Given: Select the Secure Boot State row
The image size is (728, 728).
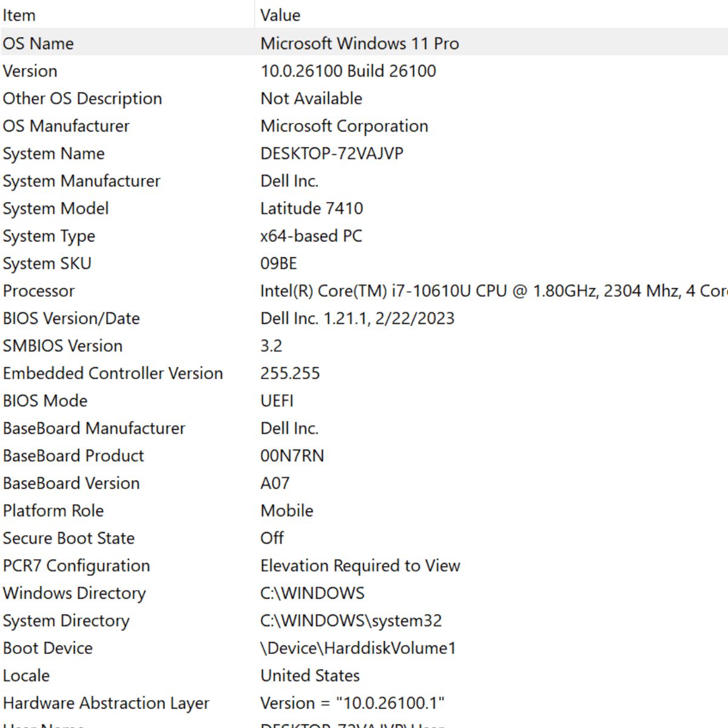Looking at the screenshot, I should point(364,538).
